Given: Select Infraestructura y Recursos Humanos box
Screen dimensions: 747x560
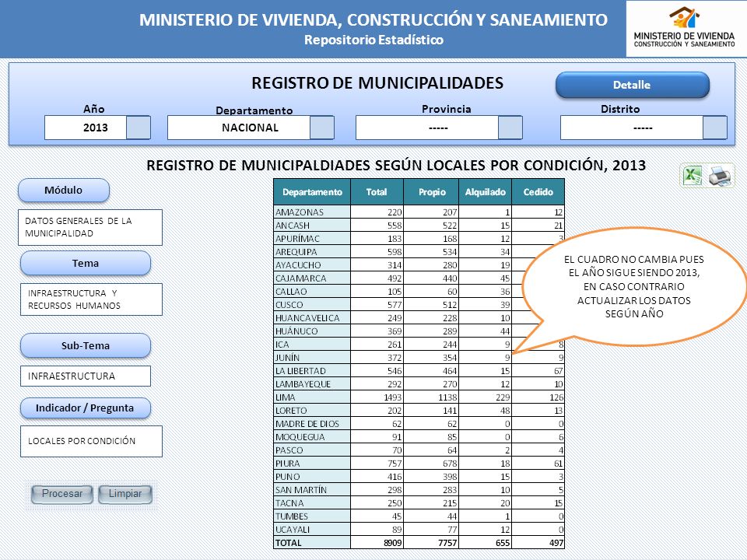Looking at the screenshot, I should [92, 299].
